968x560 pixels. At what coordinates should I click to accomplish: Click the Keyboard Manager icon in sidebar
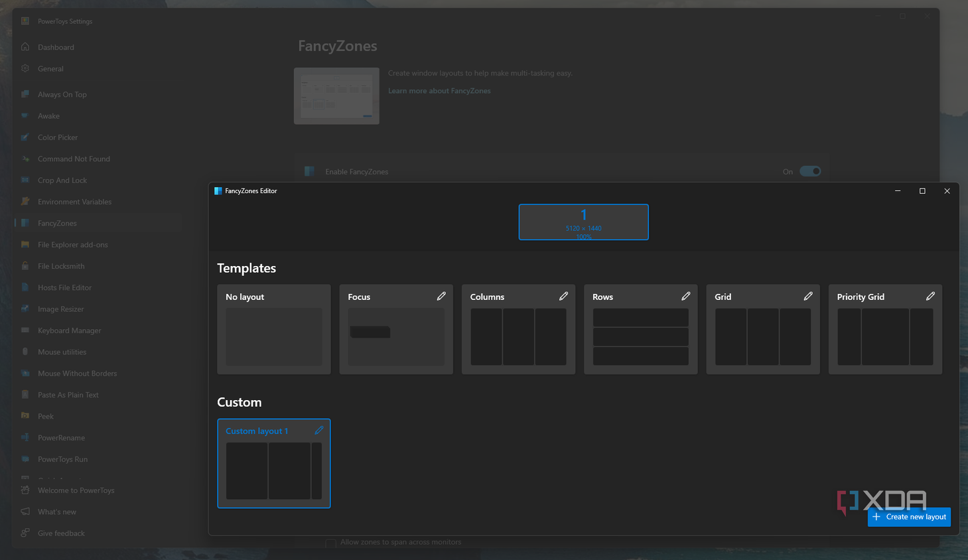pyautogui.click(x=25, y=330)
